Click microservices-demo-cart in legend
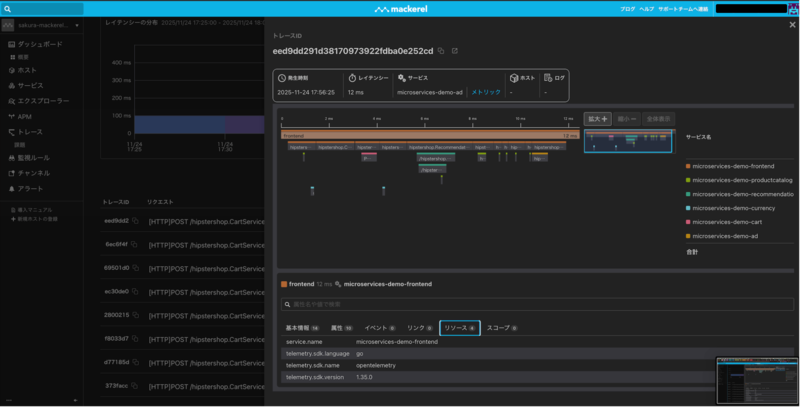 pos(727,222)
